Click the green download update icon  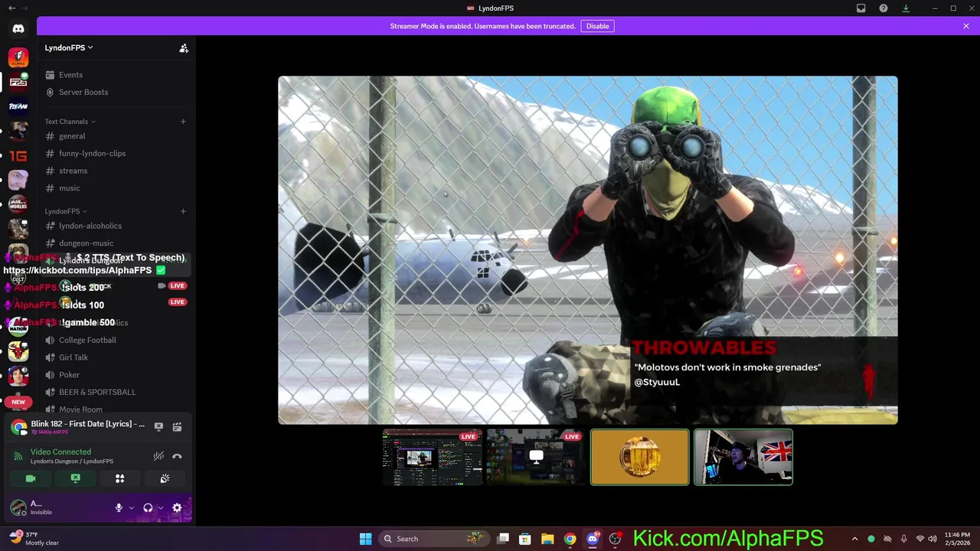pos(906,8)
